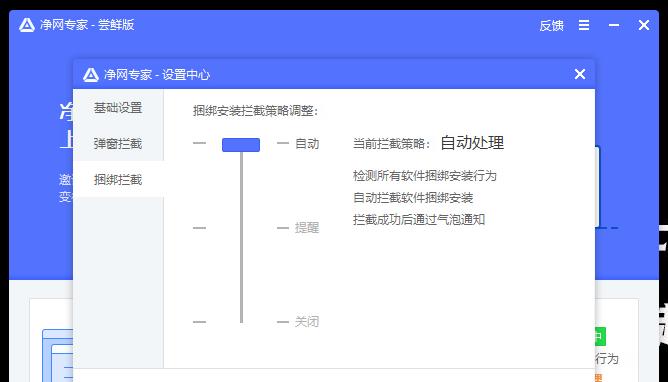Close the 净网专家 main window
This screenshot has height=382, width=668.
click(644, 25)
